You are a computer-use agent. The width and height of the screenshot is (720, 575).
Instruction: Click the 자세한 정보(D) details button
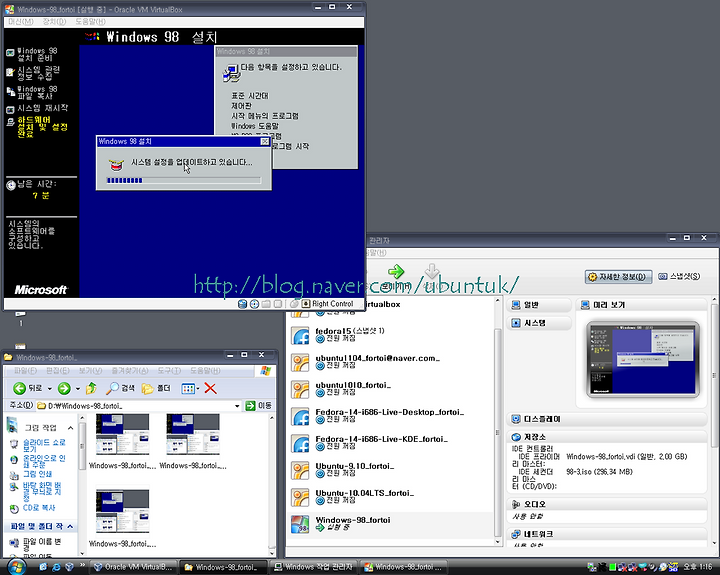point(618,276)
